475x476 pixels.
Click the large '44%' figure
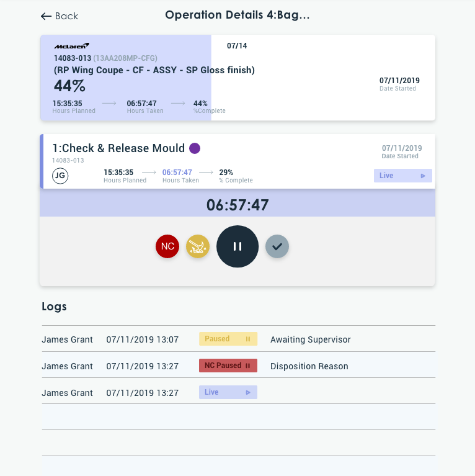(69, 86)
